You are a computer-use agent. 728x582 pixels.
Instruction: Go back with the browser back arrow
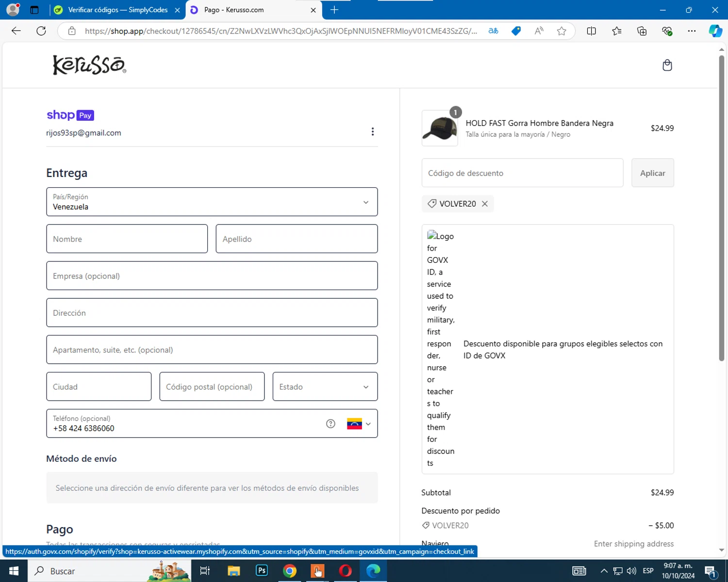click(16, 31)
